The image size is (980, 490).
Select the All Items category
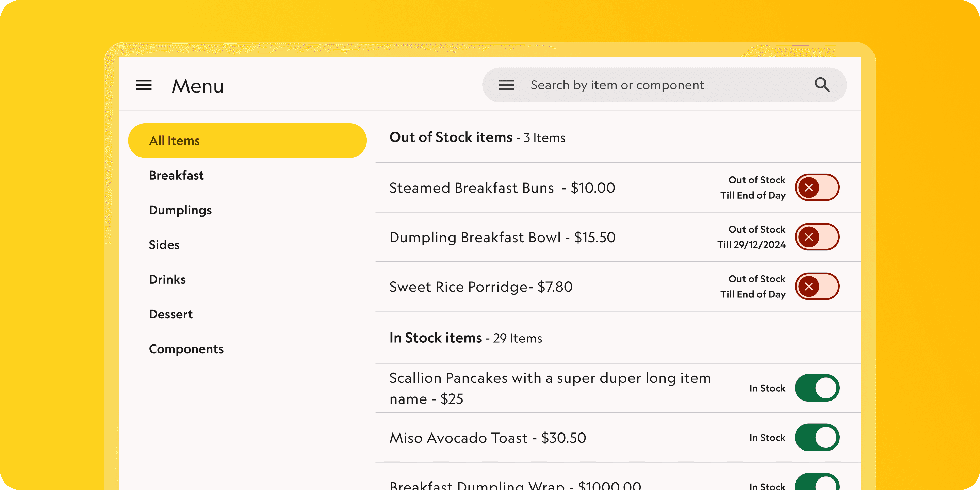247,141
